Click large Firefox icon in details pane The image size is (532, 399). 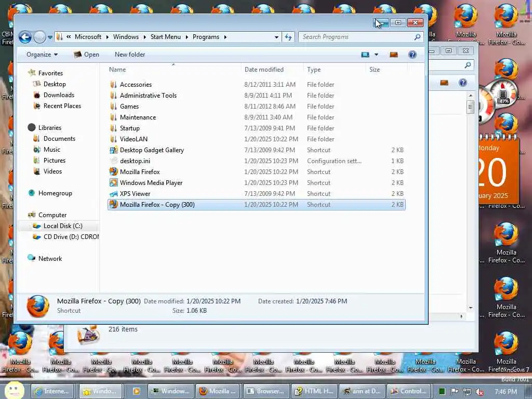tap(37, 306)
